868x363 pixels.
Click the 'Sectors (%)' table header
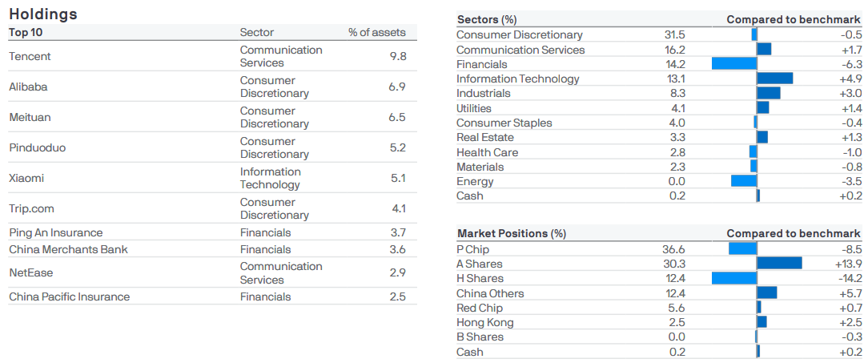(487, 19)
